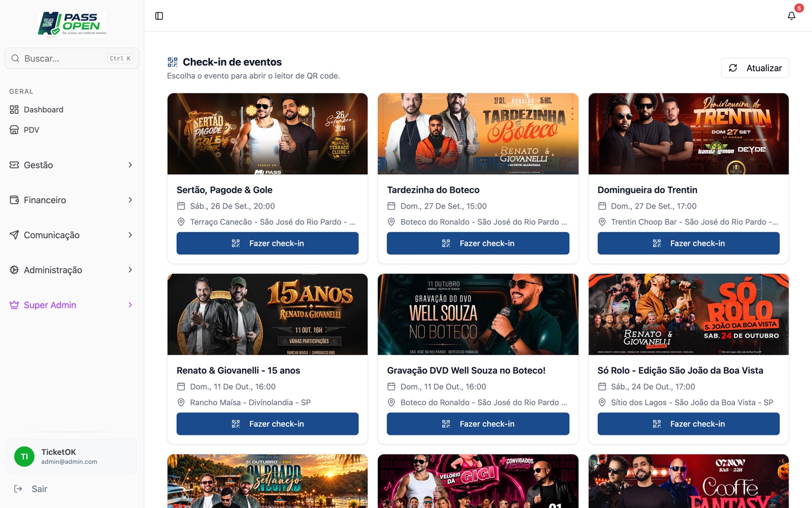Click the Dashboard grid icon
The height and width of the screenshot is (508, 812).
coord(14,109)
